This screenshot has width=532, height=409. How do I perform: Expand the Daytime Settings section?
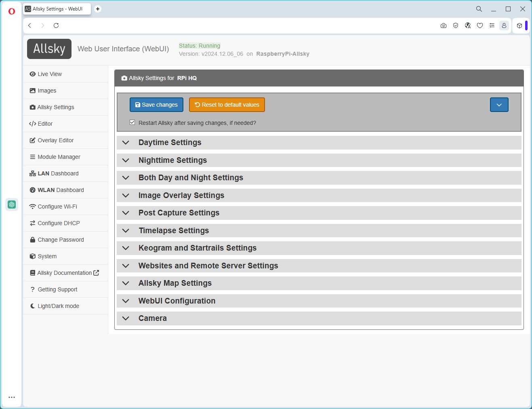point(319,143)
